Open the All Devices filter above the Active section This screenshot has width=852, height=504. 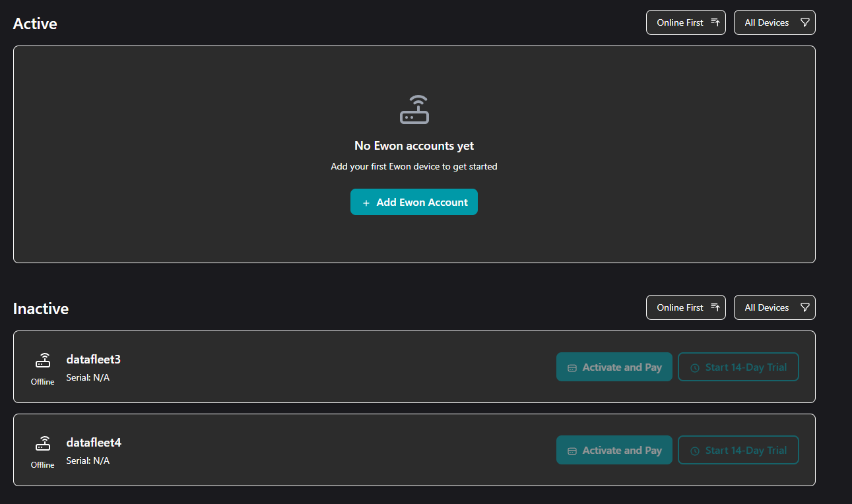pos(774,22)
